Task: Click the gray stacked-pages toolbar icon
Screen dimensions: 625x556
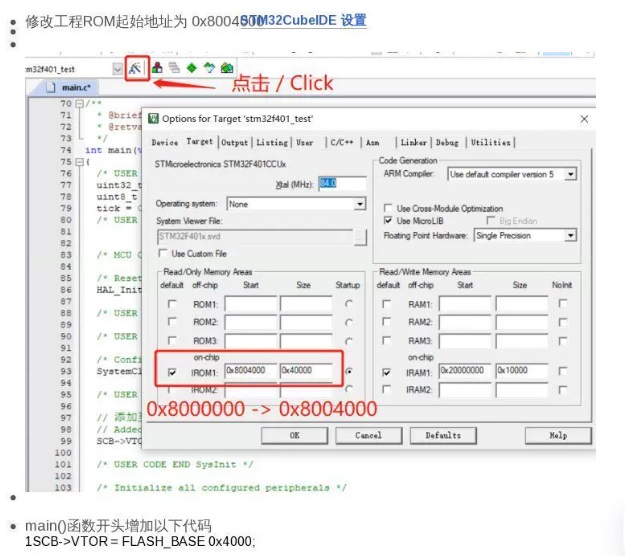Action: (x=174, y=68)
